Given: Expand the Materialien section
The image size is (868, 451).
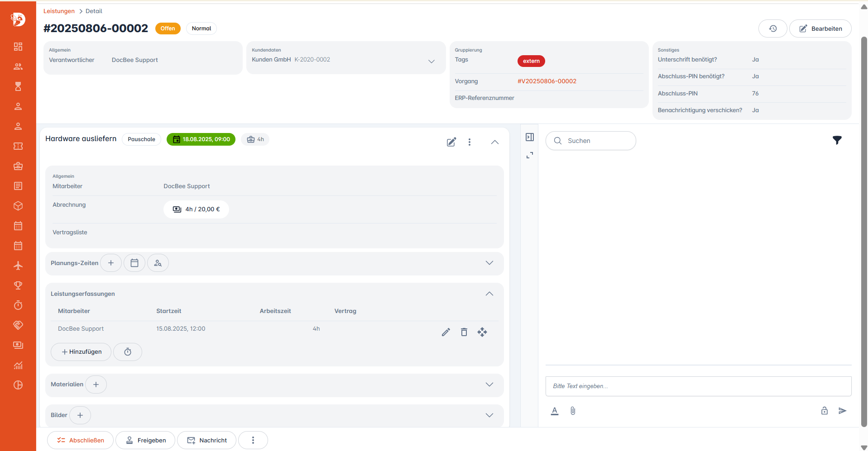Looking at the screenshot, I should tap(489, 385).
